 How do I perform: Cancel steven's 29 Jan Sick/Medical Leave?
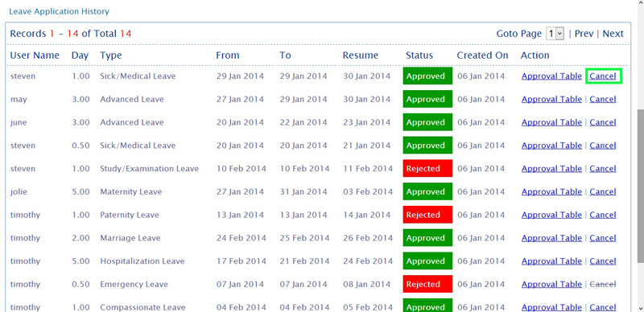coord(603,76)
